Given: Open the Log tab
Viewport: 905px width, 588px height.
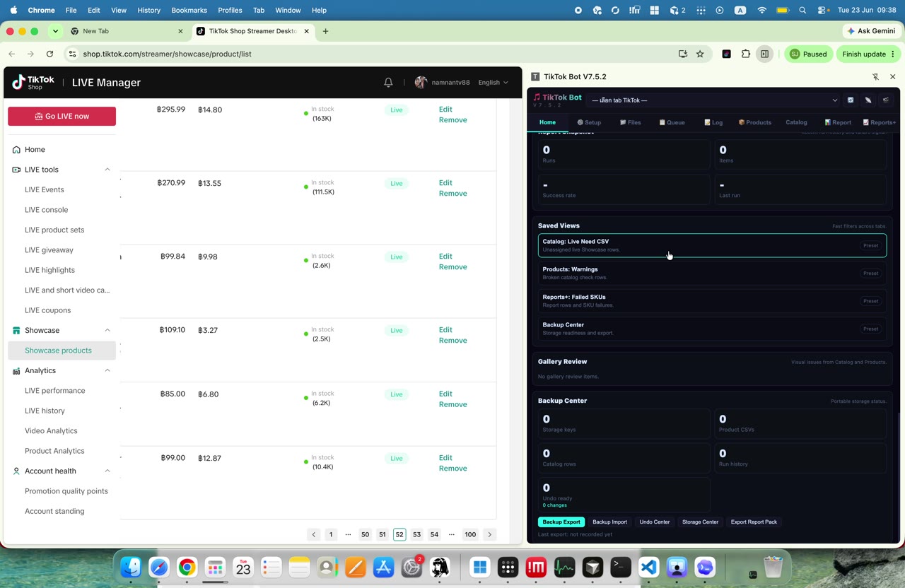Looking at the screenshot, I should pos(713,122).
